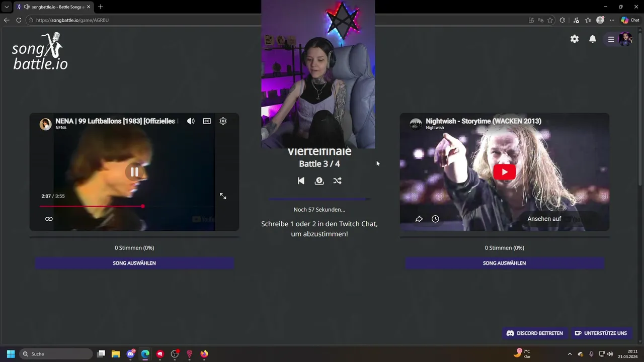
Task: Open the clock and date 20:11
Action: coord(627,354)
